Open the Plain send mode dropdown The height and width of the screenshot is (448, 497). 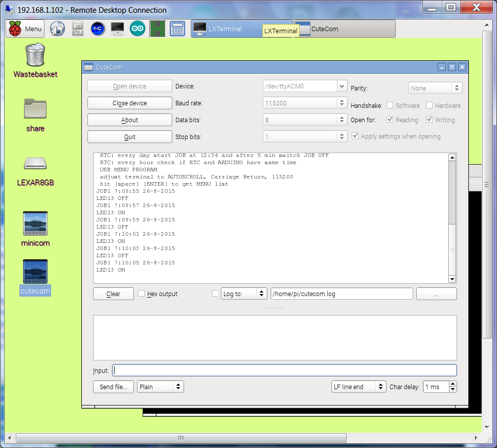coord(161,387)
